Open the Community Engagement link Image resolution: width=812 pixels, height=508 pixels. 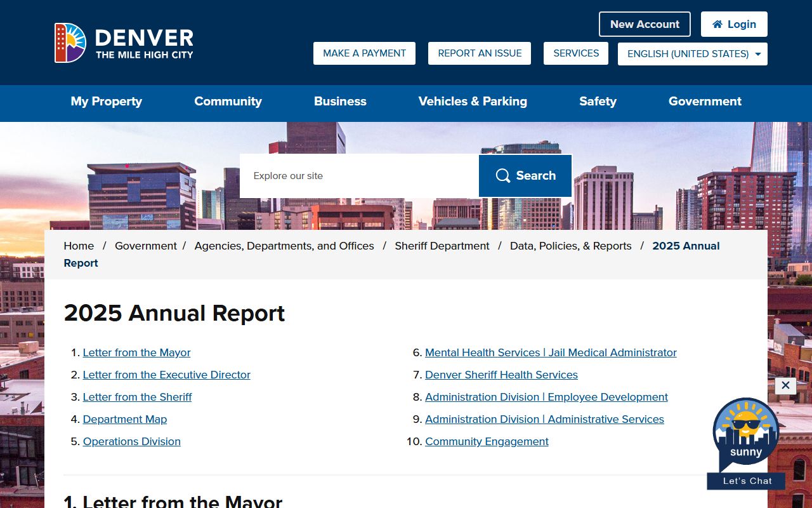click(487, 441)
